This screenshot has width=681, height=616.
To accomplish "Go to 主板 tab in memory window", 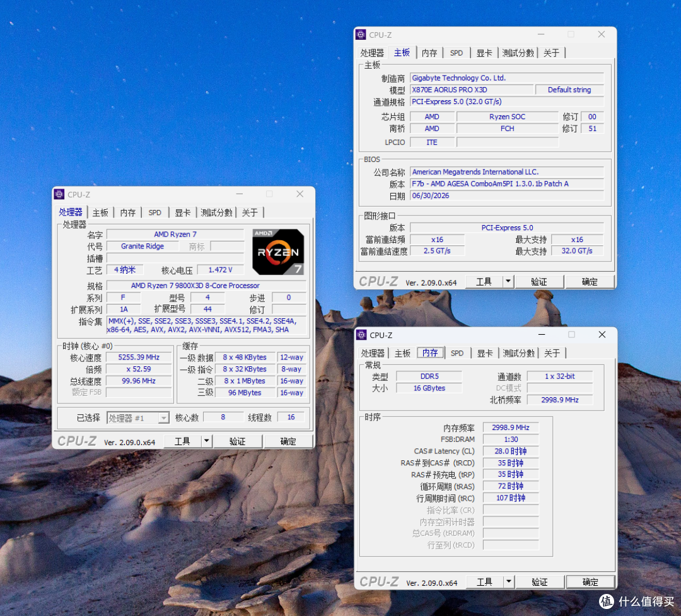I will (402, 353).
